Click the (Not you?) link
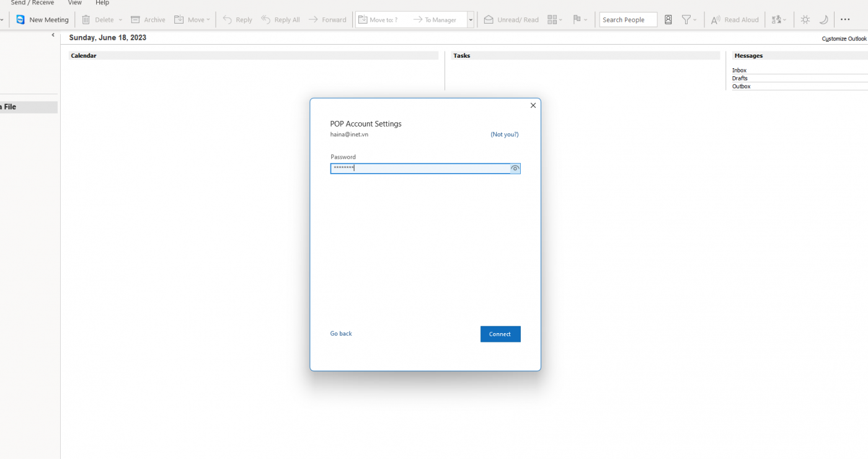The width and height of the screenshot is (868, 459). point(504,135)
